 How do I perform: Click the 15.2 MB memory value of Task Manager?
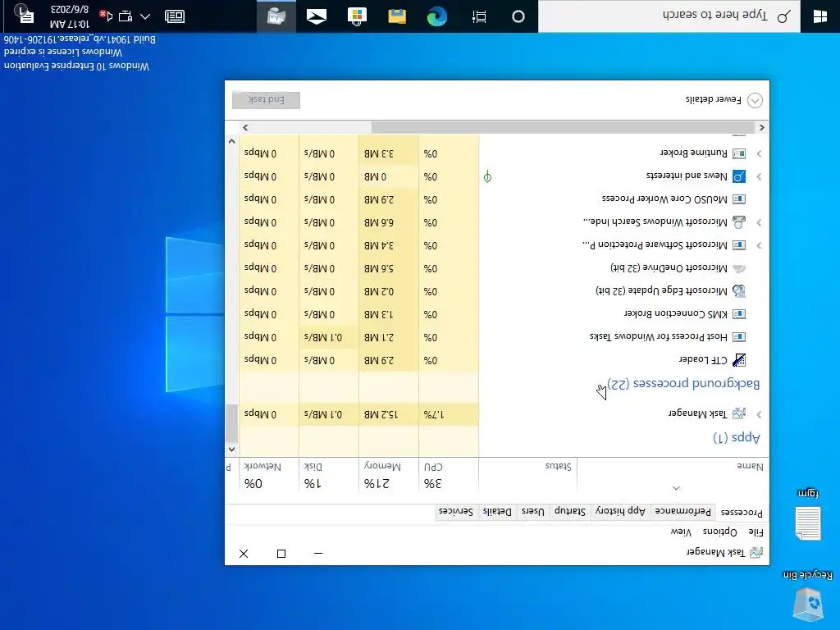[x=381, y=414]
